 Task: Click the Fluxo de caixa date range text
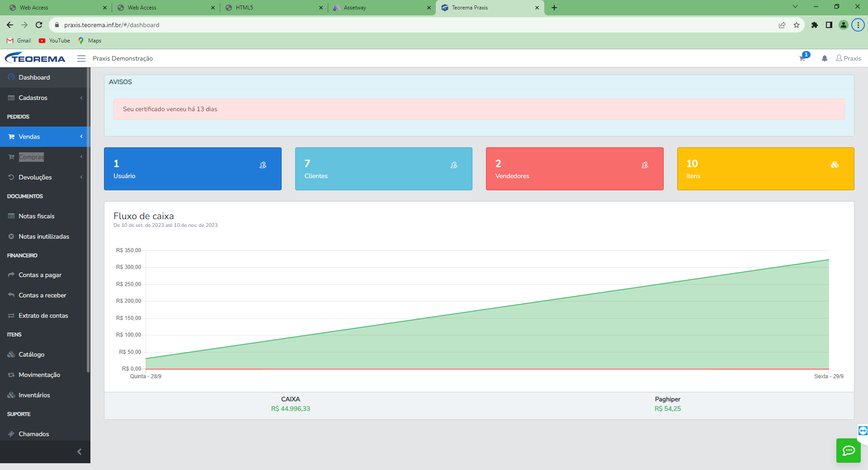165,225
